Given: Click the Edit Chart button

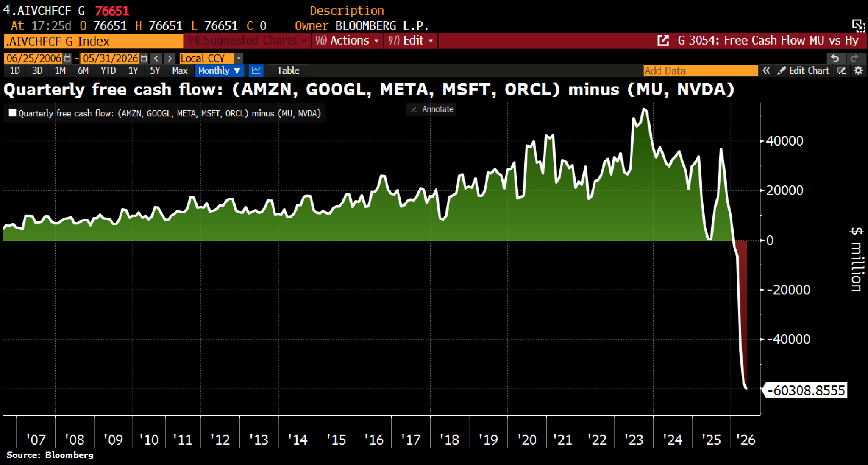Looking at the screenshot, I should pos(804,70).
